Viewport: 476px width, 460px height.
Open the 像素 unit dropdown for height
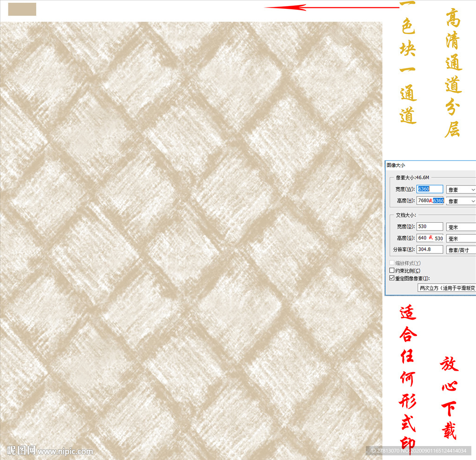461,201
